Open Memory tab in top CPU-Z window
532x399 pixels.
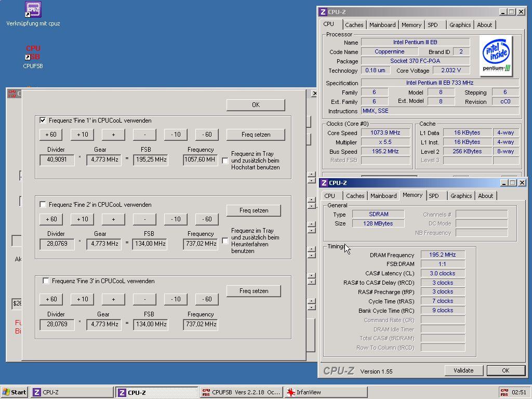click(411, 25)
